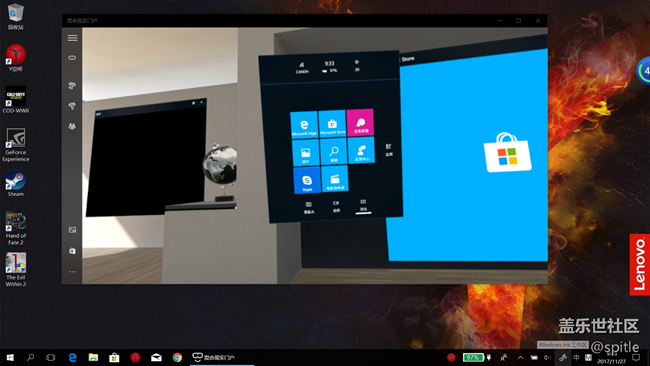Click the lower motion controller icon in sidebar
Viewport: 650px width, 366px height.
click(x=72, y=106)
